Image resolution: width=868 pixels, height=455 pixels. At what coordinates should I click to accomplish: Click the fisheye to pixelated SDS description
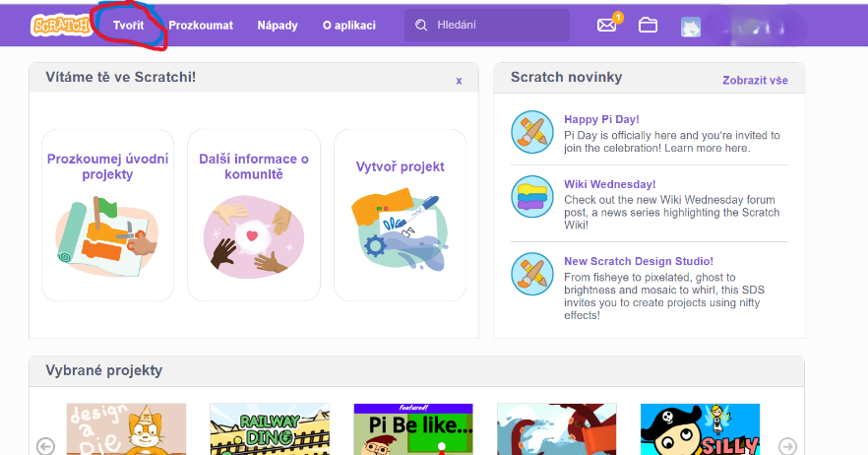point(664,295)
